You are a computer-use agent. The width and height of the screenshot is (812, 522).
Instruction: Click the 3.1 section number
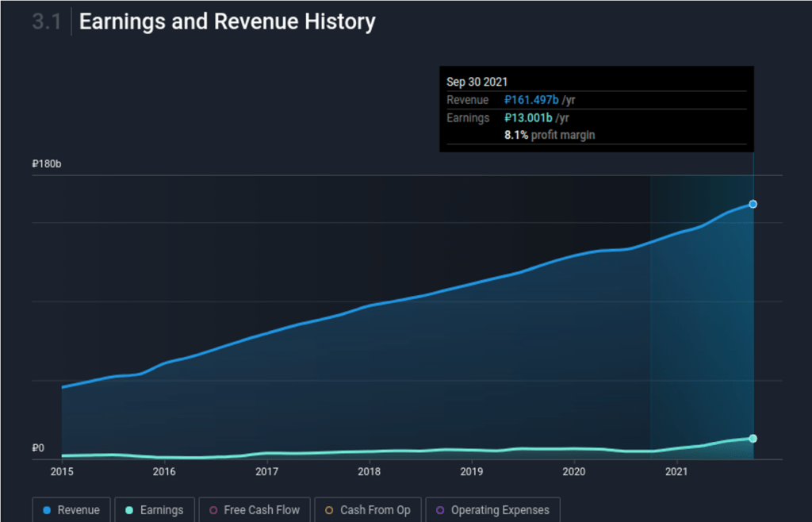click(x=46, y=22)
